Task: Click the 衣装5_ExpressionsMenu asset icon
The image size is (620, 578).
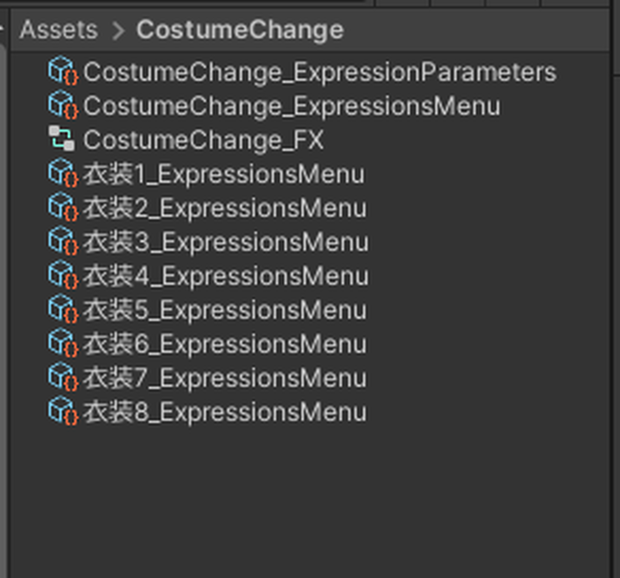Action: click(x=63, y=309)
